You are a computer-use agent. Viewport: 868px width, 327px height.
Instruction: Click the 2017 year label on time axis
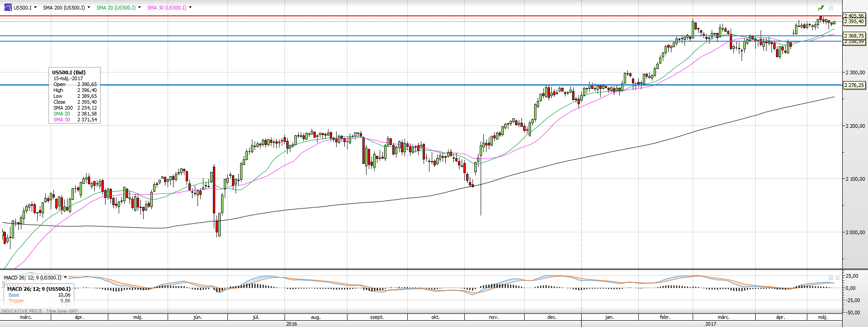click(x=711, y=324)
